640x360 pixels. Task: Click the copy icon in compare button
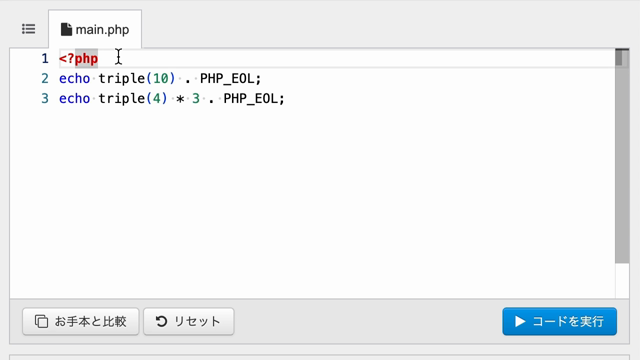41,321
